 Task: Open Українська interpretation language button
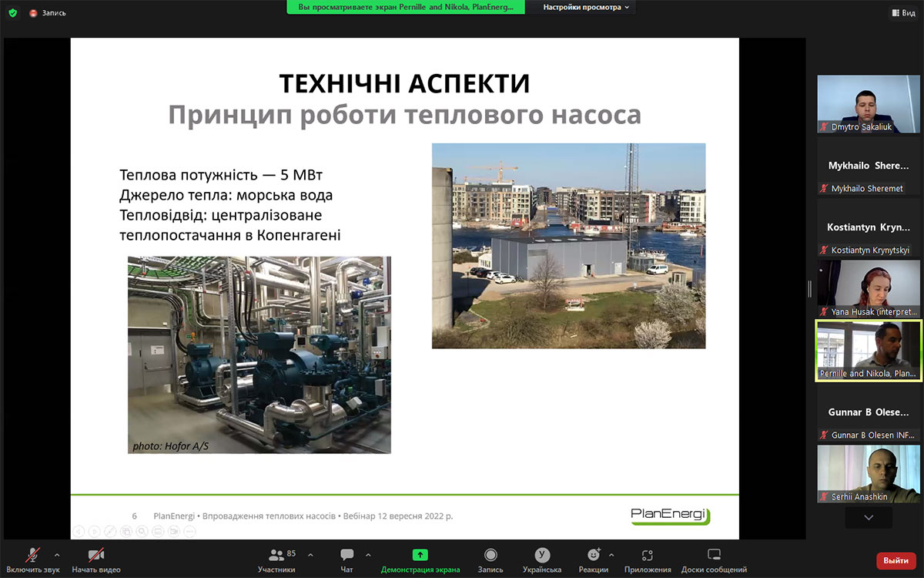click(x=542, y=560)
